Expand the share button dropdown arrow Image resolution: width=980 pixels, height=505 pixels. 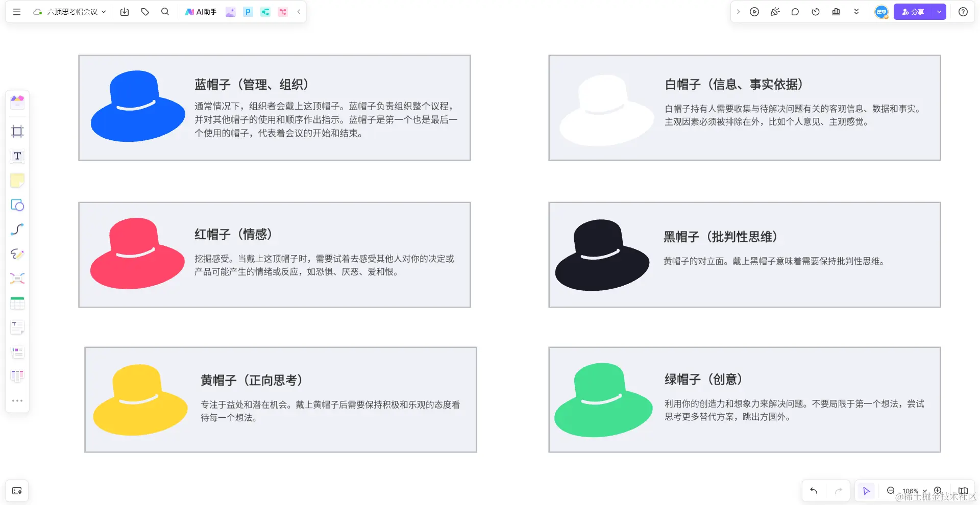(x=938, y=11)
